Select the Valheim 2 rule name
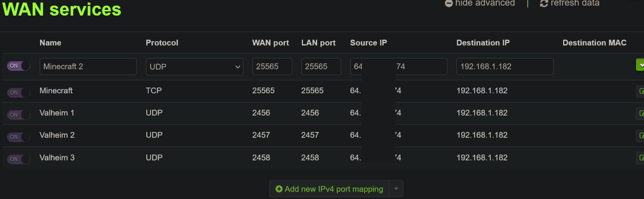Image resolution: width=644 pixels, height=199 pixels. click(57, 135)
